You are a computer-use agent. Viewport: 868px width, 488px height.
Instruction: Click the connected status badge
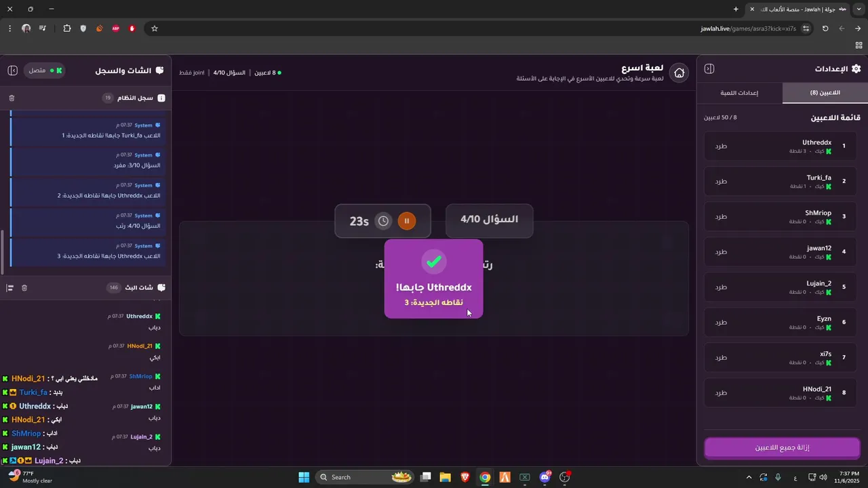pyautogui.click(x=45, y=70)
